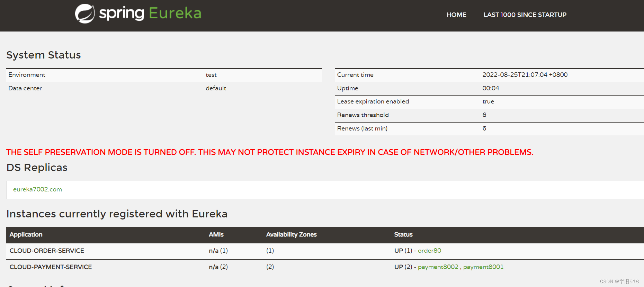The image size is (644, 287).
Task: Open the payment8002 instance link
Action: (438, 267)
